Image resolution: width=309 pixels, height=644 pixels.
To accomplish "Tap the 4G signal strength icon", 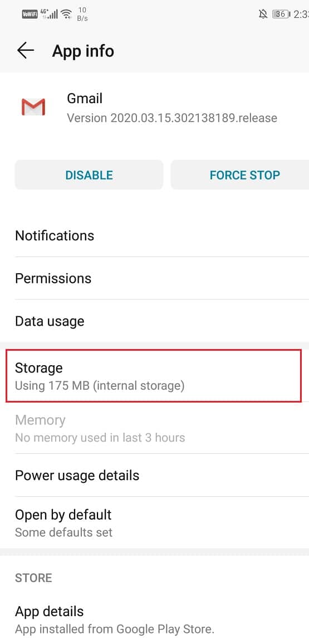I will pyautogui.click(x=49, y=14).
